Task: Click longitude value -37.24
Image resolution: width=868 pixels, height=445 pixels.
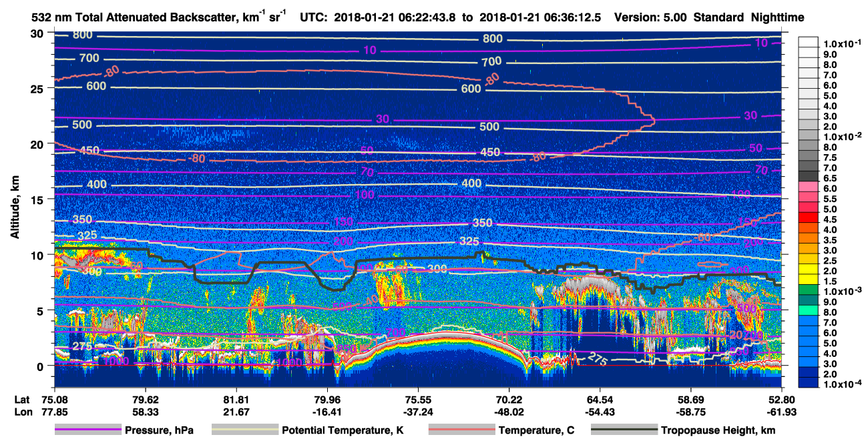Action: [418, 413]
